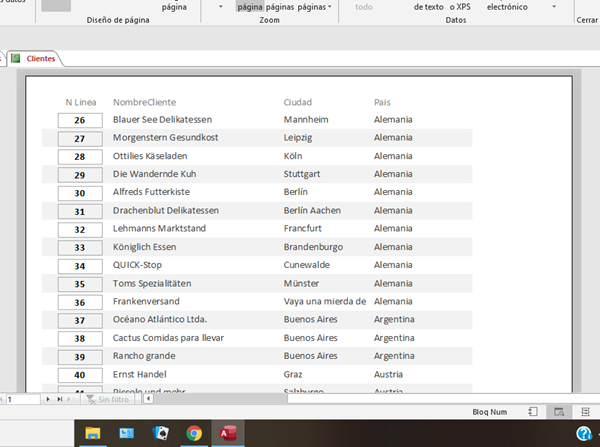The image size is (600, 447).
Task: Click Austria in Ernst Handel row
Action: click(388, 374)
